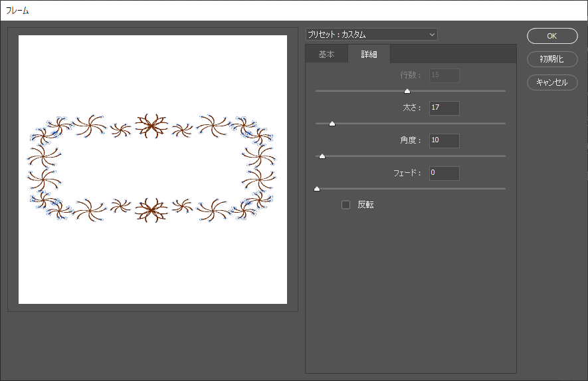The image size is (588, 381).
Task: Click the フェード slider handle
Action: click(317, 189)
